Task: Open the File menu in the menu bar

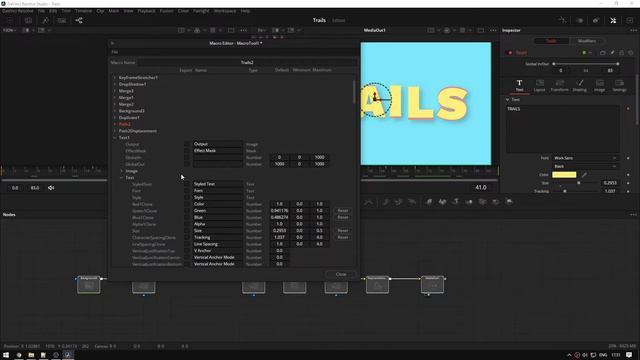Action: 41,11
